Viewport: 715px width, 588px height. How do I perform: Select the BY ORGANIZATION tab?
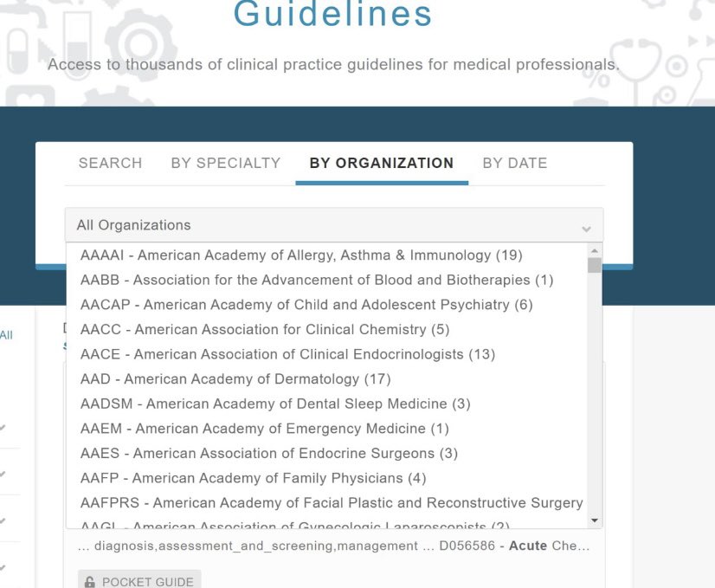tap(382, 164)
